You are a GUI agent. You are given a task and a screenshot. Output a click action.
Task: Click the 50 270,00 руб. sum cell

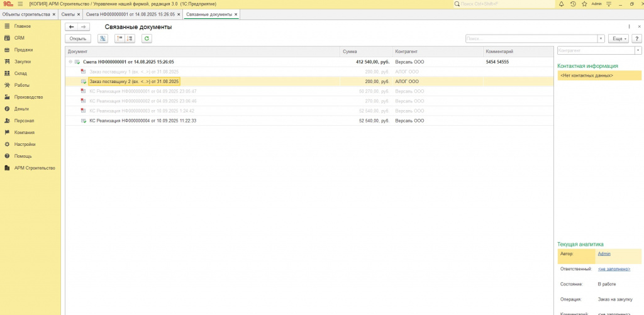pyautogui.click(x=366, y=91)
